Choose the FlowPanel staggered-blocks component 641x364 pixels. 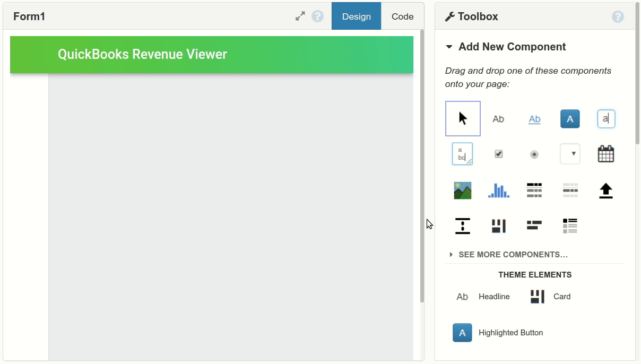pos(534,226)
